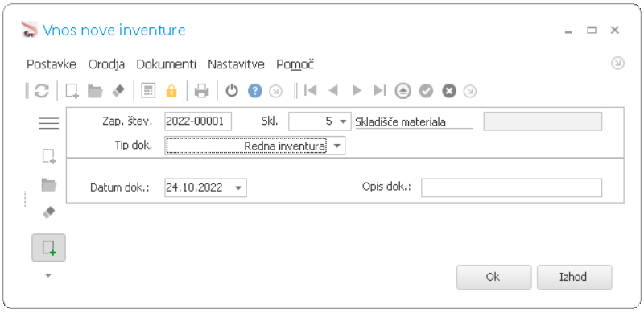Maximize the Vnos nove inventure window
644x313 pixels.
(592, 30)
